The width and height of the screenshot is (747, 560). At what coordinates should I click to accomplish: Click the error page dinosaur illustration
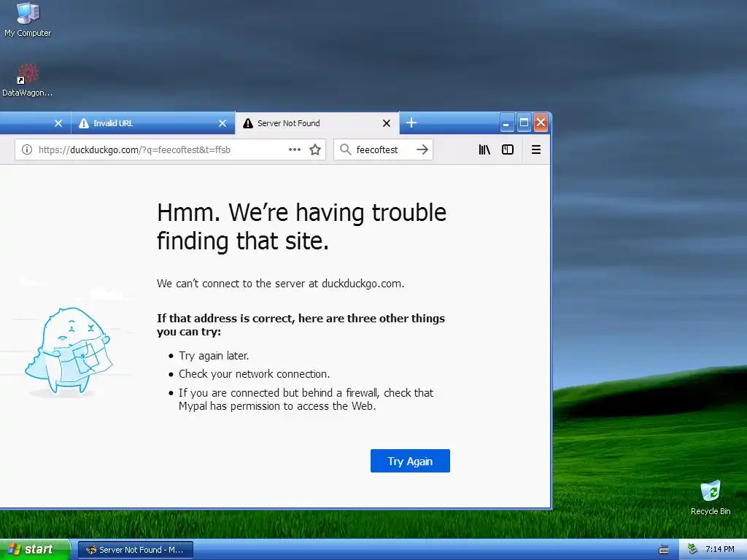point(69,351)
